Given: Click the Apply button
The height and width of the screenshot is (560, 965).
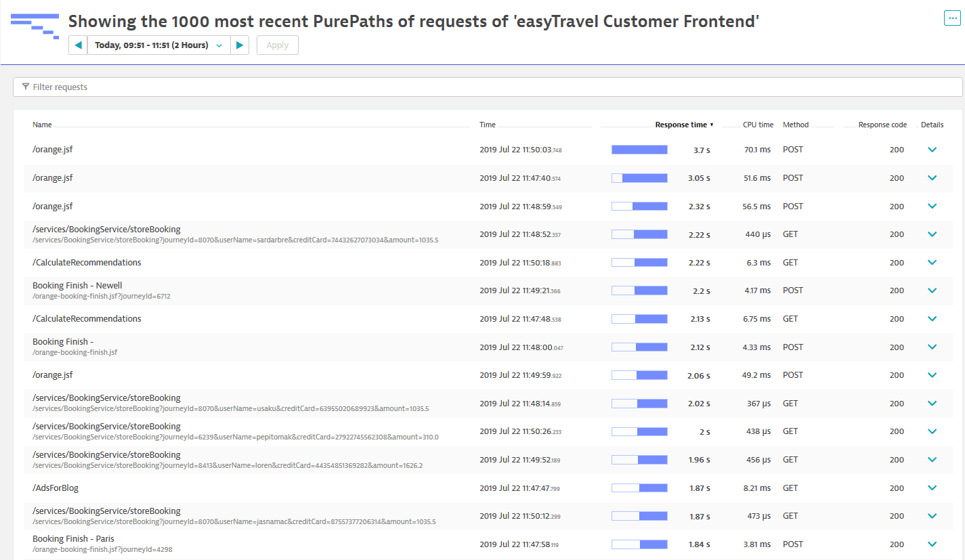Looking at the screenshot, I should pyautogui.click(x=278, y=45).
